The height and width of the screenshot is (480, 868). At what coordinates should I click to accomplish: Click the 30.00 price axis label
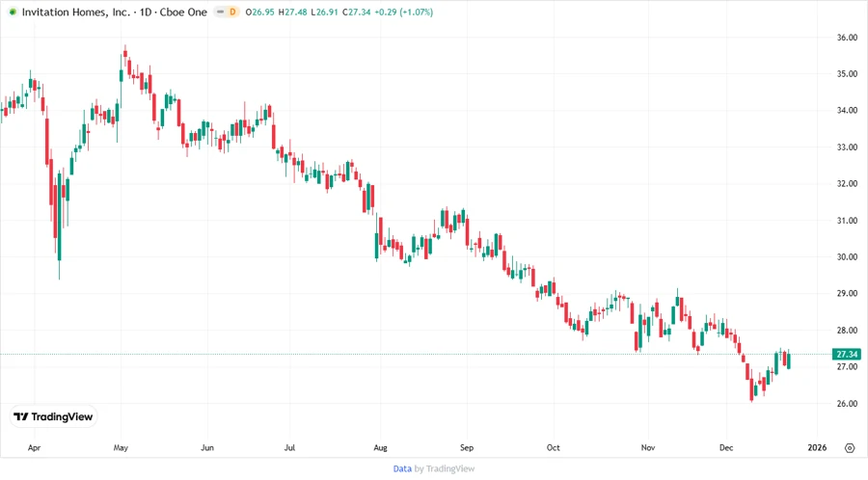pos(847,256)
